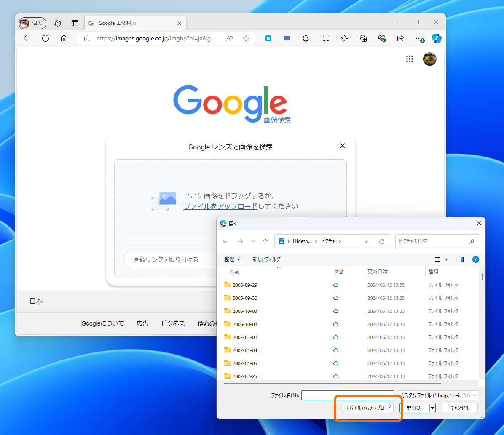Click the site permissions lock icon
This screenshot has width=504, height=435.
(87, 38)
